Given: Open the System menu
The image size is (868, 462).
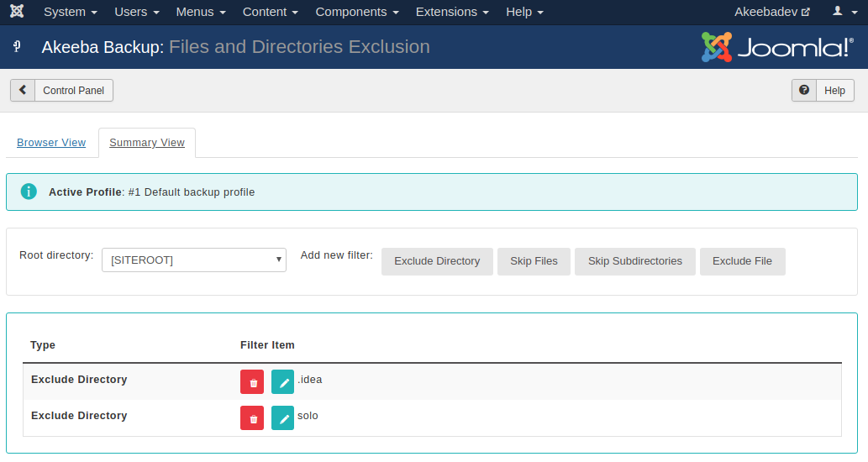Looking at the screenshot, I should click(71, 12).
